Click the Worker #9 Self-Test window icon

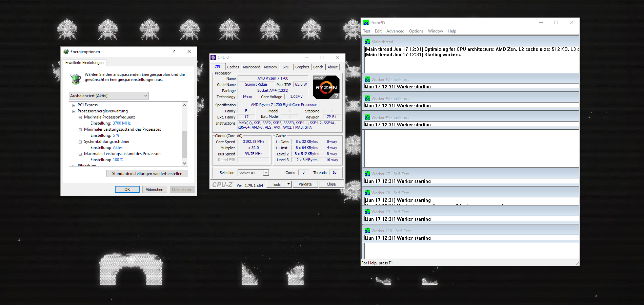[367, 212]
